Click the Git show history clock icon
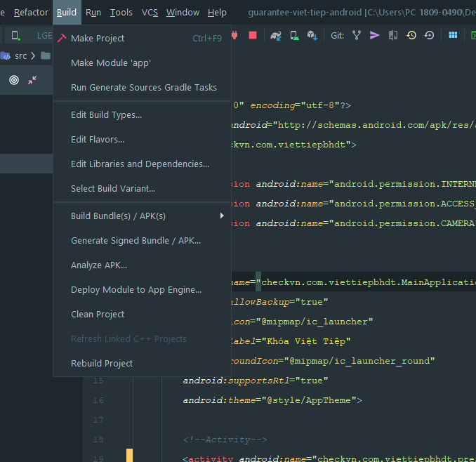 pos(411,35)
